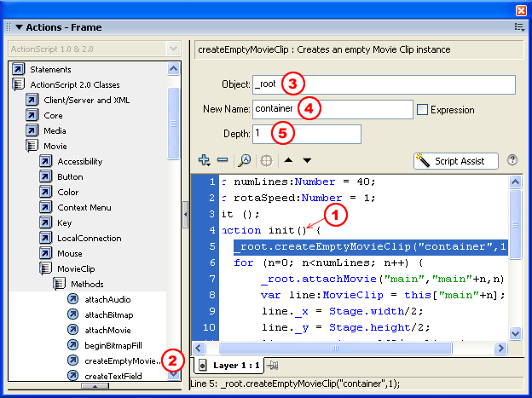Open the Actions panel options menu

click(x=518, y=27)
